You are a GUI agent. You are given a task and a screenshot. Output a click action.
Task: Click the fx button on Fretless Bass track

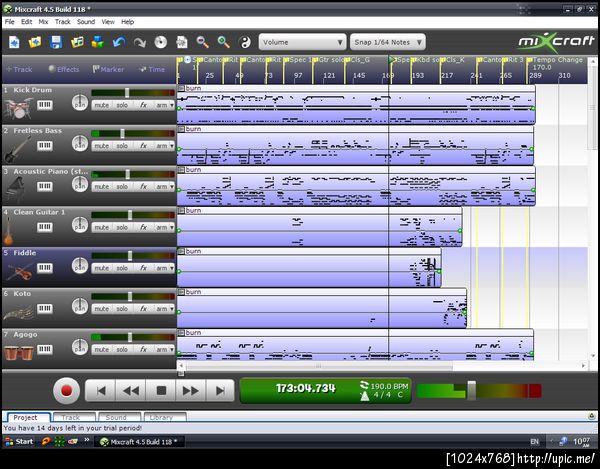click(x=143, y=146)
